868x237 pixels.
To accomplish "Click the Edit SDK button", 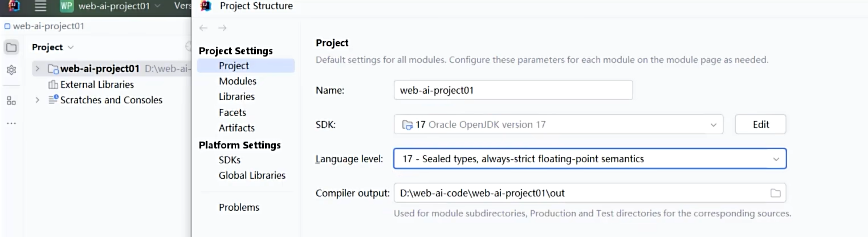I will coord(761,124).
